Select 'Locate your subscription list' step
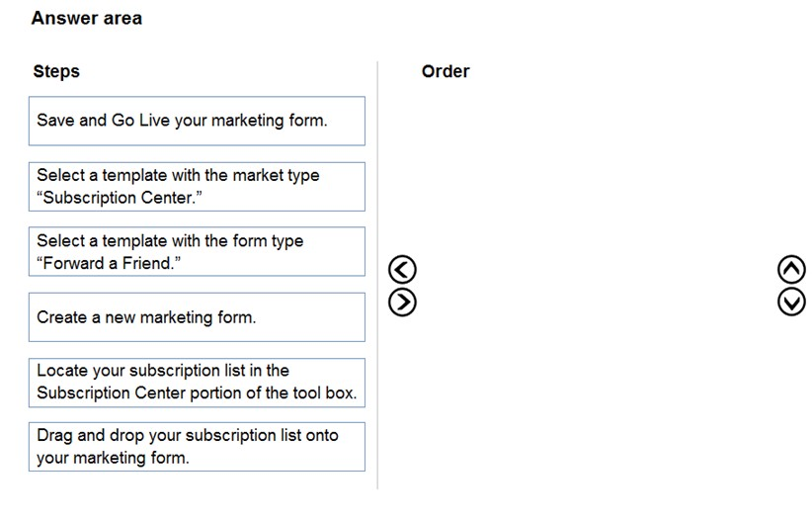 click(x=197, y=383)
